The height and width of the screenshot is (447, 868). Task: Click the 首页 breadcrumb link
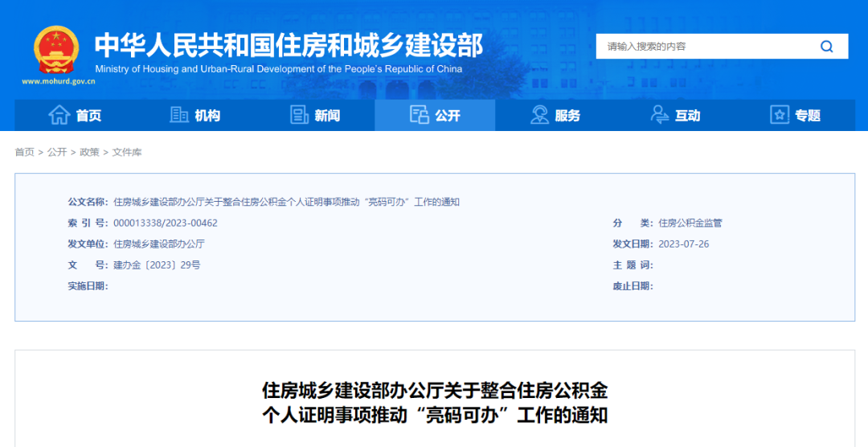pos(24,152)
